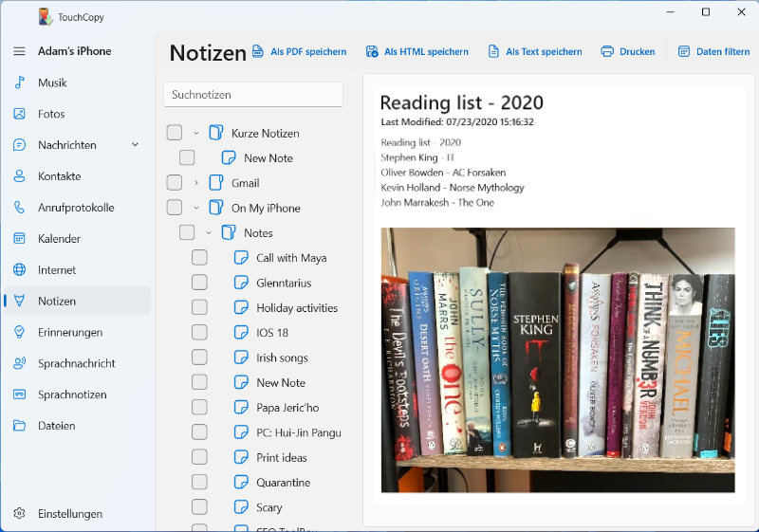The width and height of the screenshot is (759, 532).
Task: Click the Anrufprotokolle phone icon
Action: (19, 208)
